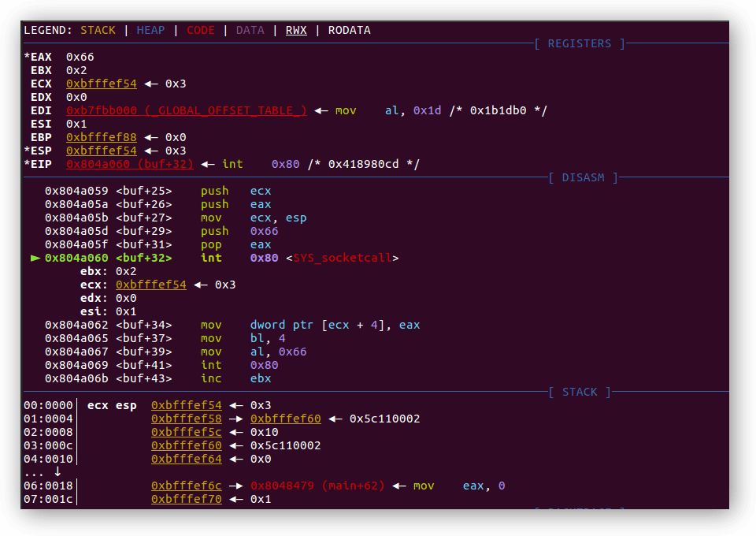This screenshot has width=756, height=536.
Task: Click the EIP address 0x804a060 (buf+32)
Action: pos(130,164)
